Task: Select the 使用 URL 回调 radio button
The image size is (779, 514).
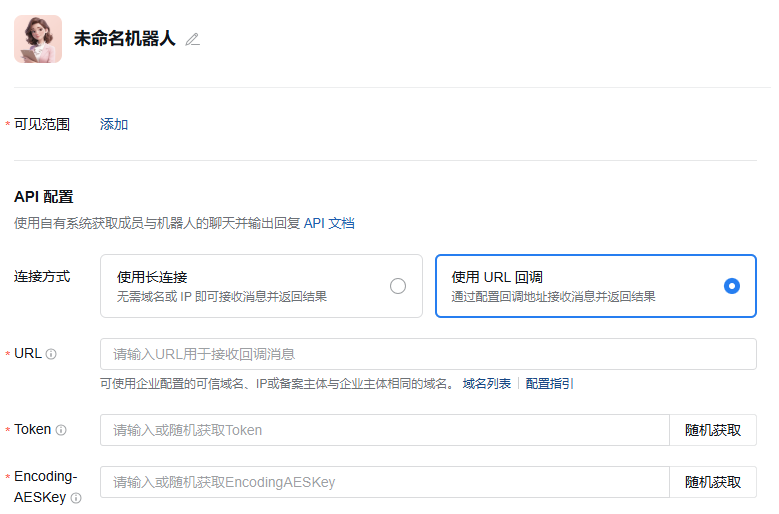Action: tap(732, 286)
